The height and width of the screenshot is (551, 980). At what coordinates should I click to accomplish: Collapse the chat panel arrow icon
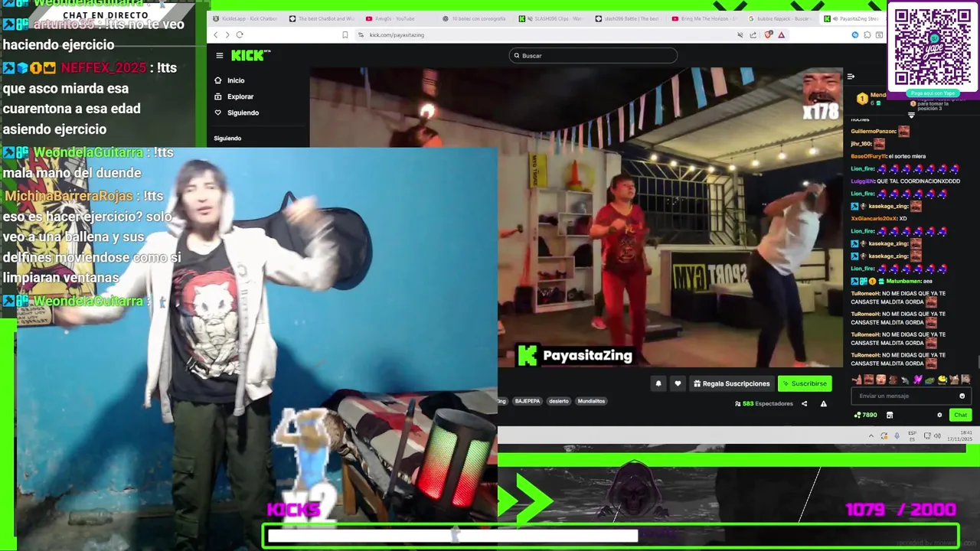click(x=851, y=77)
